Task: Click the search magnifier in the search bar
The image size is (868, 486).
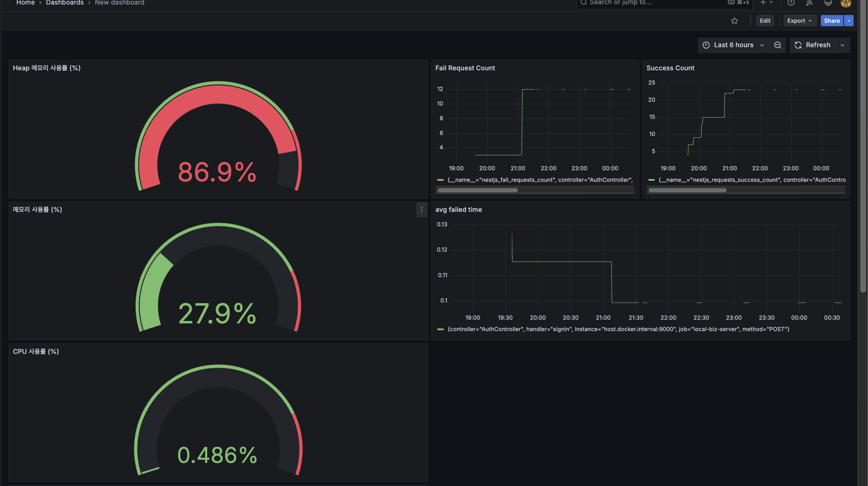Action: pos(584,3)
